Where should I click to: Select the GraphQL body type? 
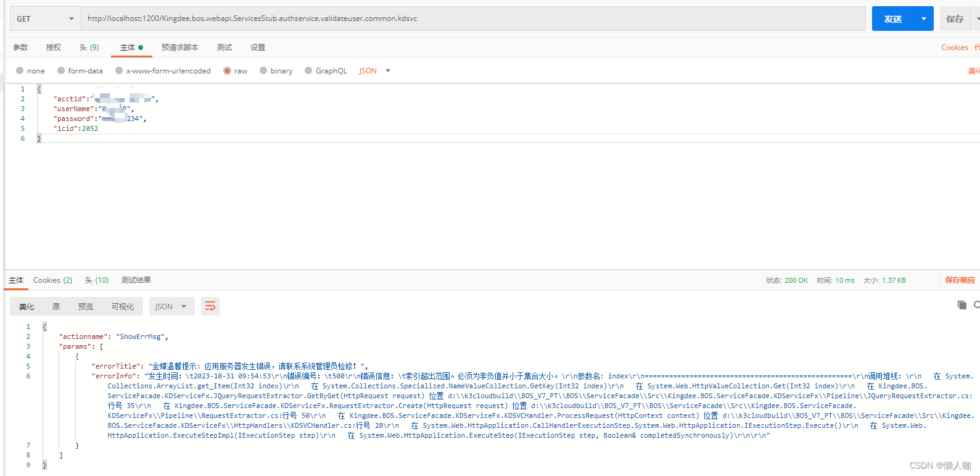[326, 71]
